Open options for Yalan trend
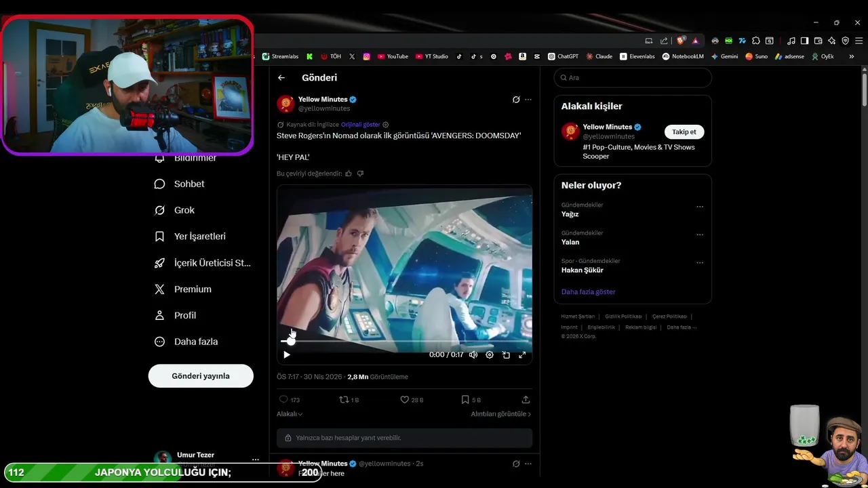 tap(700, 235)
